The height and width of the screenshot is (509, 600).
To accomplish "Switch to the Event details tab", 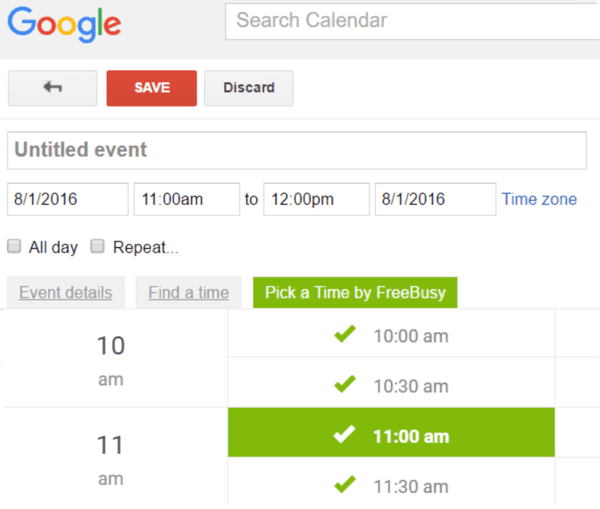I will point(65,292).
